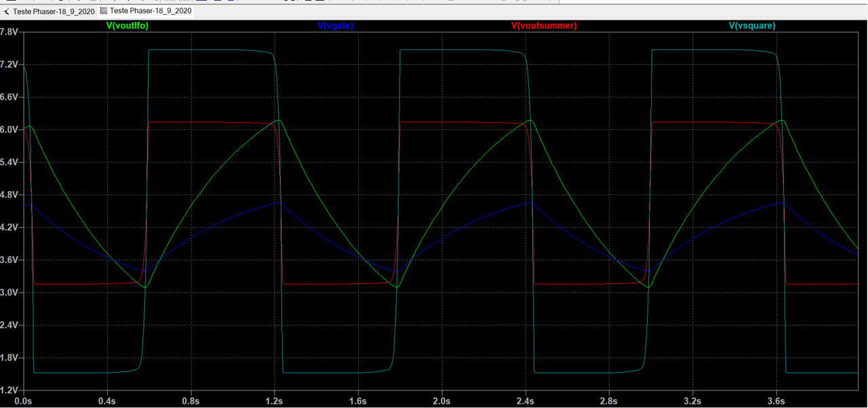Click the 1.8V vertical axis label
The width and height of the screenshot is (868, 408).
9,357
